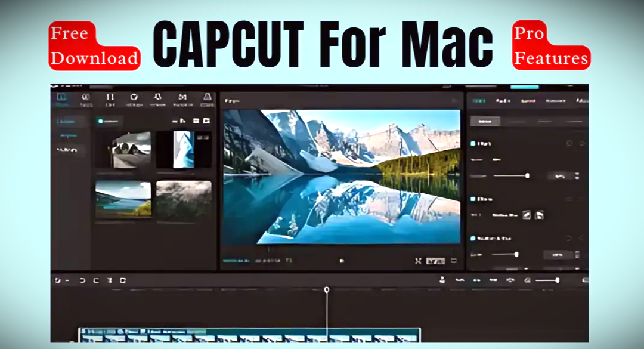Select the teal sub-item in media sidebar
Viewport: 644px width, 349px height.
click(68, 135)
